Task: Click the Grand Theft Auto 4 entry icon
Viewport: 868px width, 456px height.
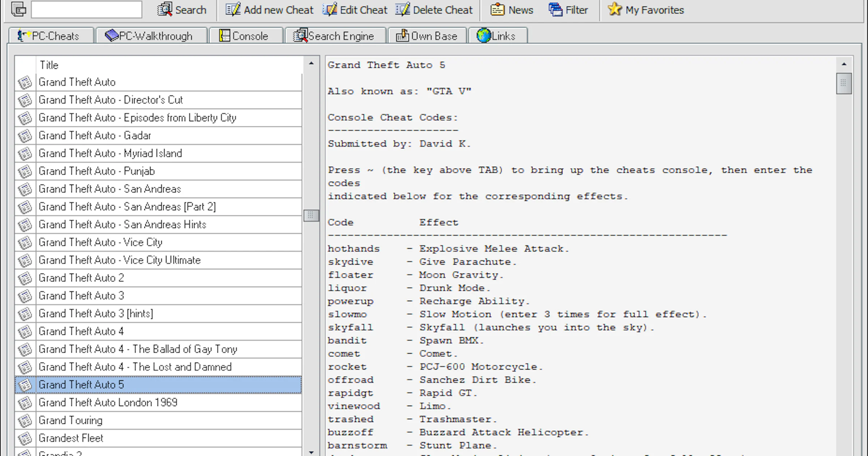Action: tap(25, 332)
